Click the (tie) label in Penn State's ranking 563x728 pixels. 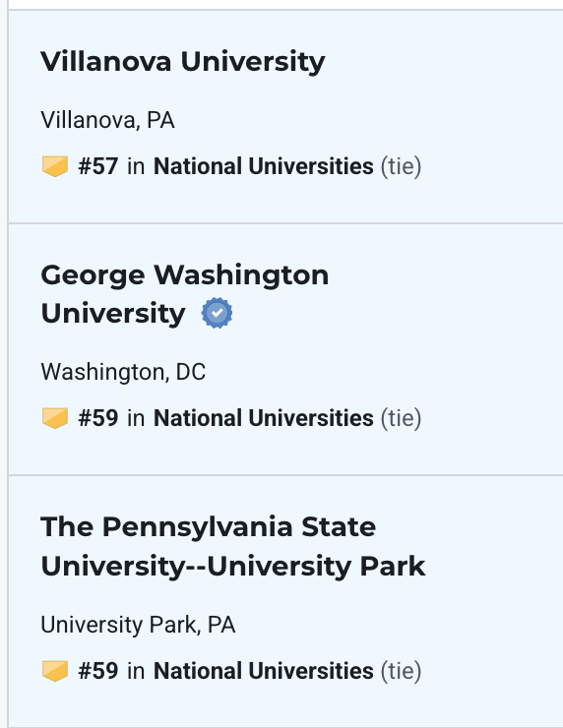pyautogui.click(x=401, y=671)
